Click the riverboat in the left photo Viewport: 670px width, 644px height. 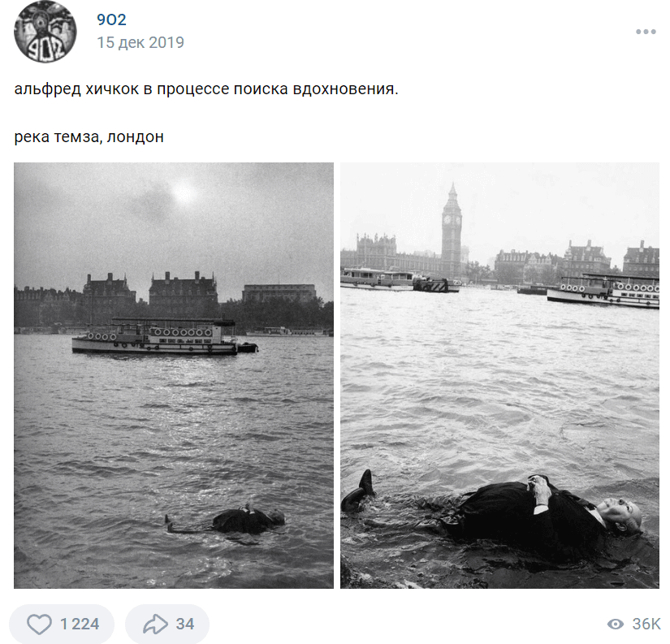(165, 337)
